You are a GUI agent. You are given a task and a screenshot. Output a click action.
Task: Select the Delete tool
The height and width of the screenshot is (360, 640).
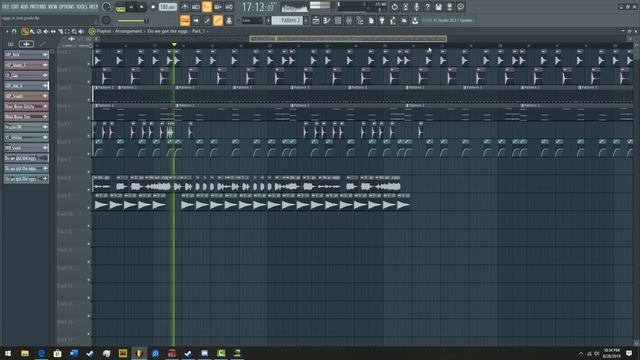(x=39, y=31)
